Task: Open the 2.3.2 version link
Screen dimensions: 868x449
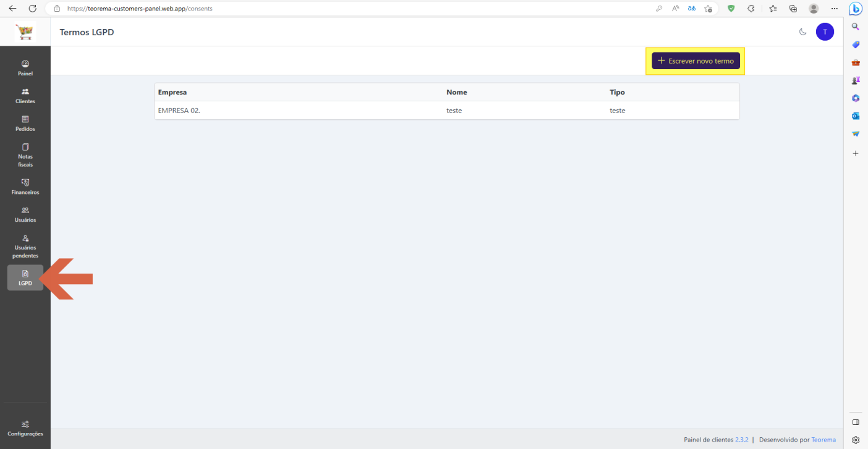Action: pyautogui.click(x=741, y=440)
